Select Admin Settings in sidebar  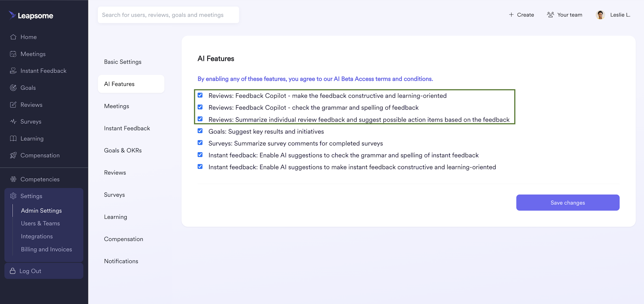point(41,210)
